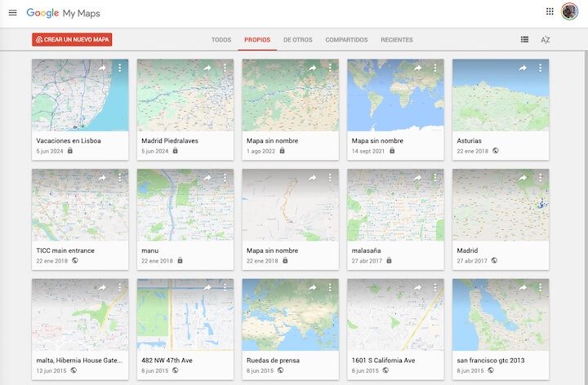Share the san francisco gtc 2013 map
This screenshot has height=385, width=588.
pyautogui.click(x=523, y=288)
